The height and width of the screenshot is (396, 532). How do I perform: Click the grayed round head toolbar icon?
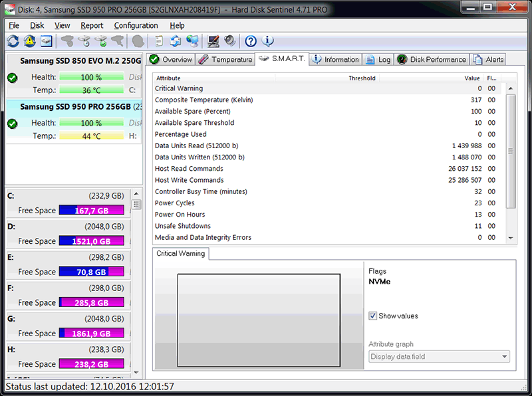[138, 41]
